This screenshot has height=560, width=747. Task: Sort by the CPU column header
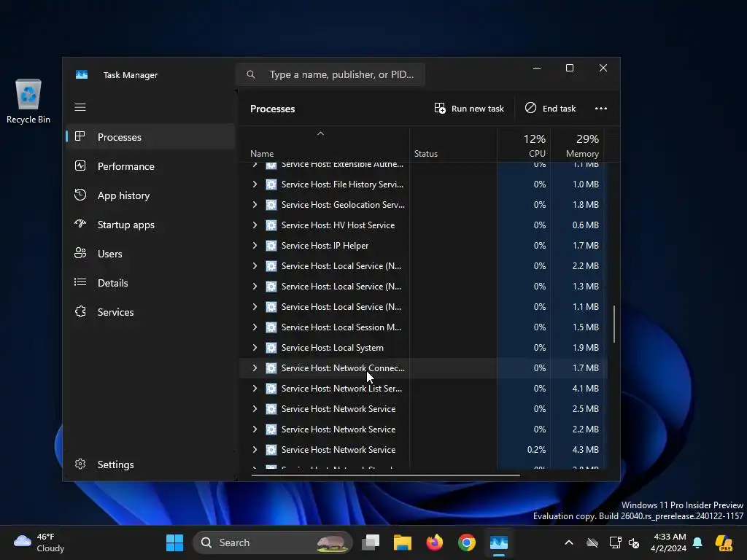click(524, 146)
